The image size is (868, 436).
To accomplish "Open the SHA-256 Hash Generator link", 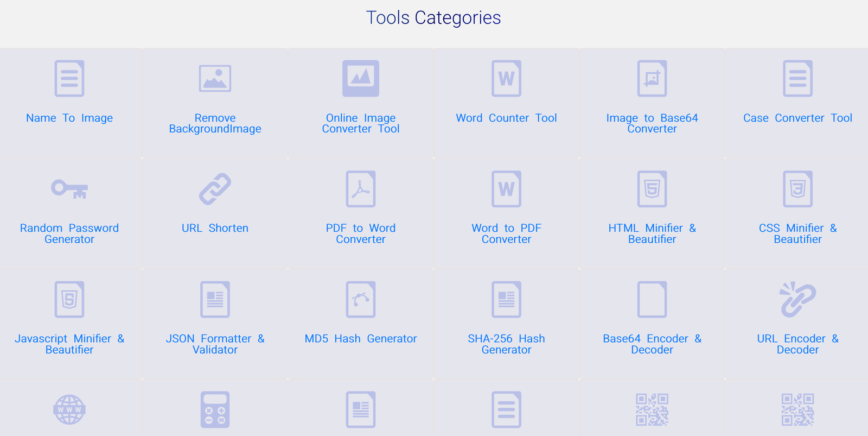I will [506, 344].
